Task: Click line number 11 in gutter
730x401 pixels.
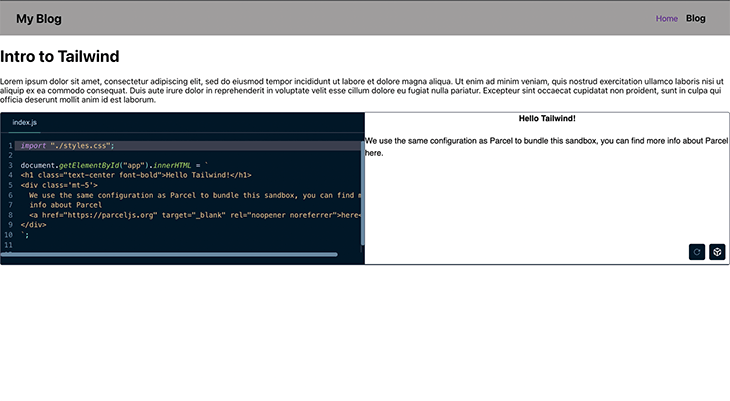Action: pyautogui.click(x=8, y=245)
